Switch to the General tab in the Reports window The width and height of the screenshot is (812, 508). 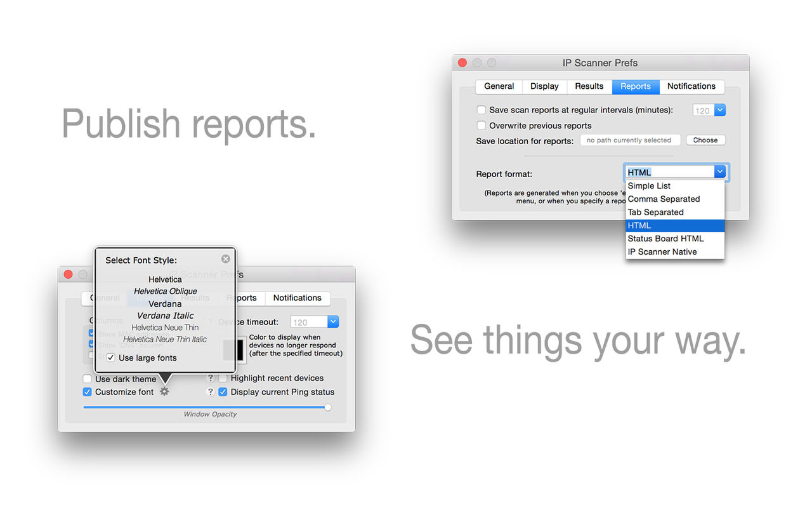[x=499, y=86]
